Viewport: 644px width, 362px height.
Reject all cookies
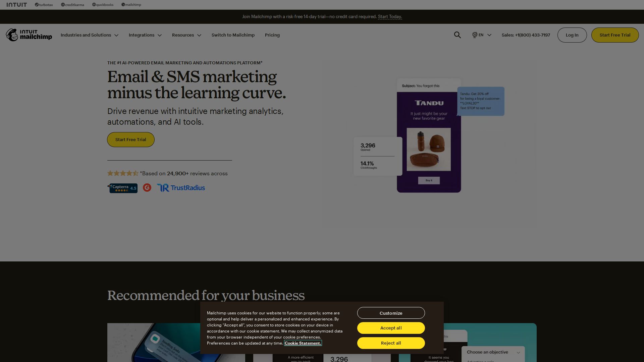click(391, 343)
